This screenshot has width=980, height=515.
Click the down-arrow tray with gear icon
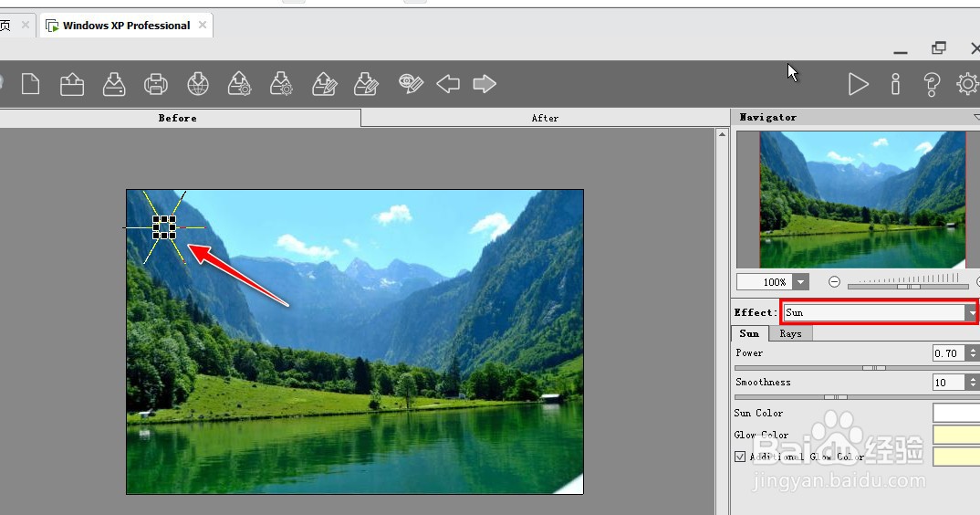coord(281,84)
